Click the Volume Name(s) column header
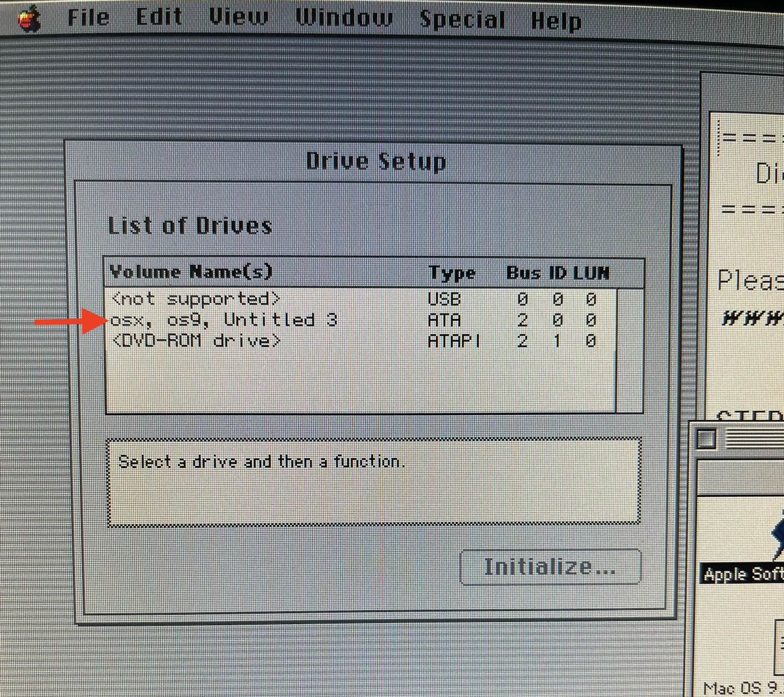784x697 pixels. [x=191, y=272]
